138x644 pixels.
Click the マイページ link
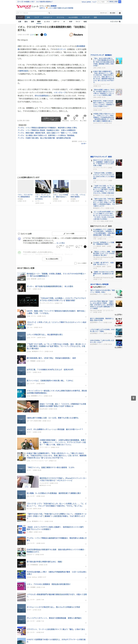[x=103, y=13]
